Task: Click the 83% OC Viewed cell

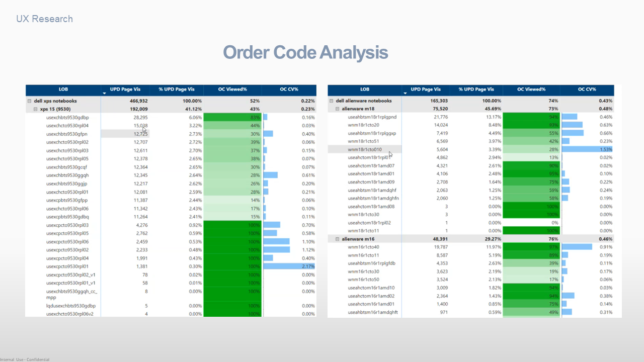Action: [x=232, y=117]
